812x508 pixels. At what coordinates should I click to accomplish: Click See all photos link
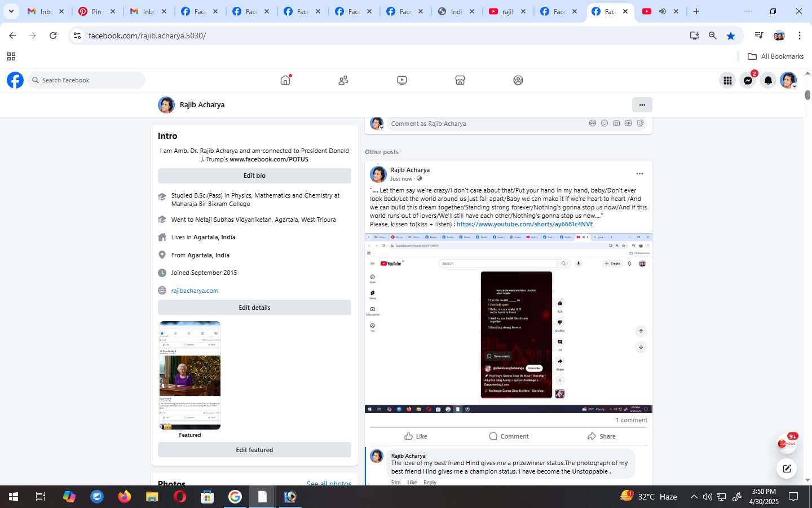[x=329, y=484]
